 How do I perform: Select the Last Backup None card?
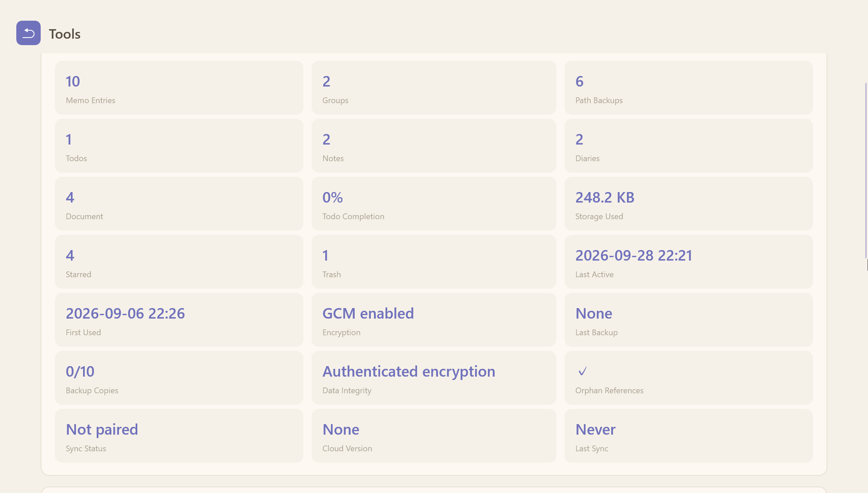(689, 320)
